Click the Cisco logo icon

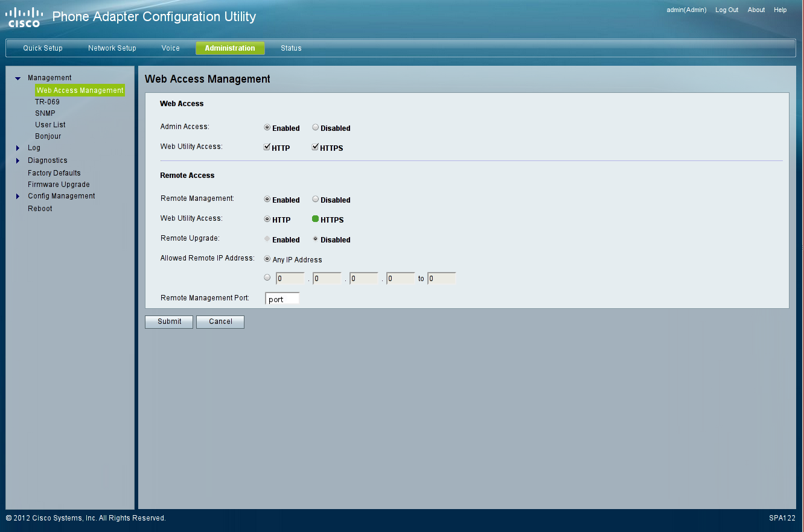tap(25, 17)
